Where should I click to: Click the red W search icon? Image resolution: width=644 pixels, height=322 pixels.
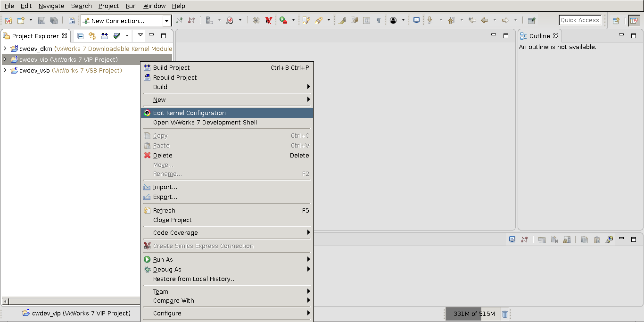pos(230,20)
